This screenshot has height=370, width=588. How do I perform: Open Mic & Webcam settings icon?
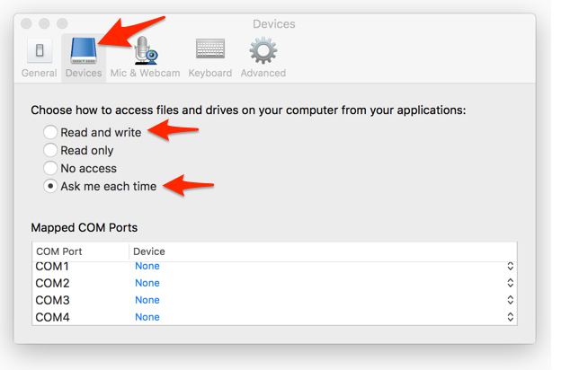145,51
